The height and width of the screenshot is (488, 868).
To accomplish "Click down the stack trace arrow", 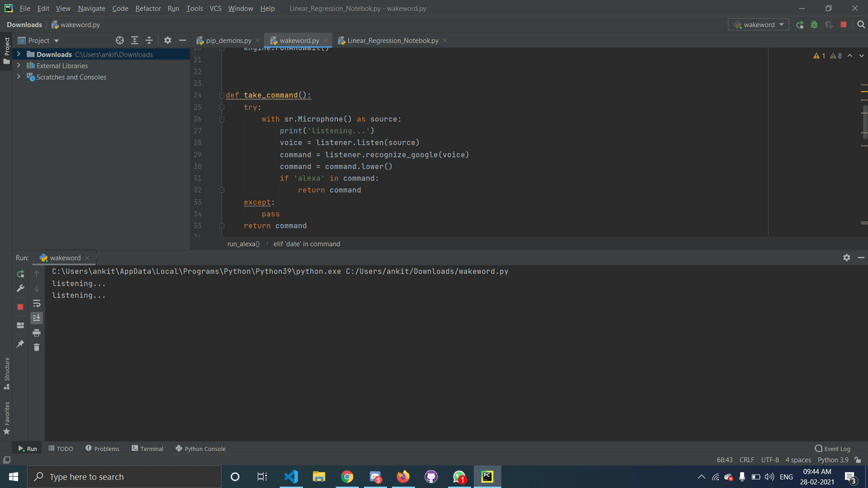I will tap(37, 289).
